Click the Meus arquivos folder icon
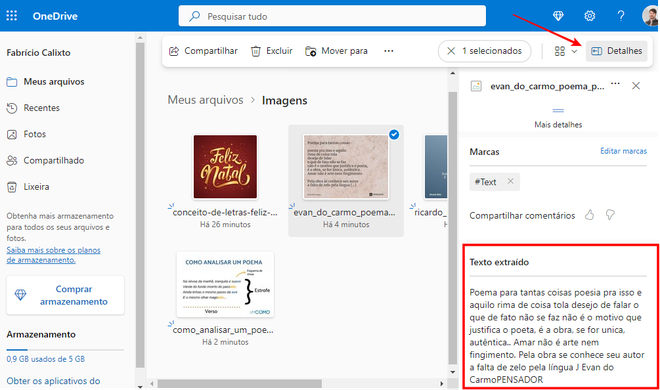 coord(12,82)
